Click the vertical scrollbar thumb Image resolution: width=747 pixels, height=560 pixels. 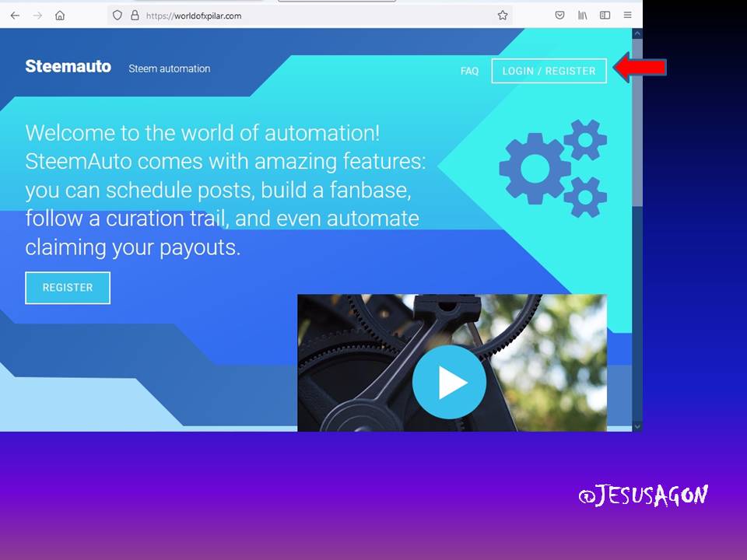pos(637,123)
